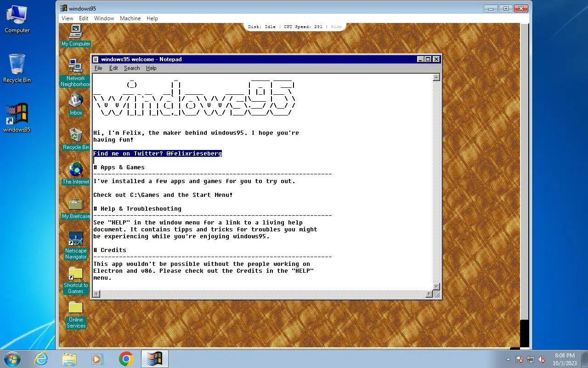Screen dimensions: 588x368
Task: Maximize the windows95 host window
Action: (x=506, y=8)
